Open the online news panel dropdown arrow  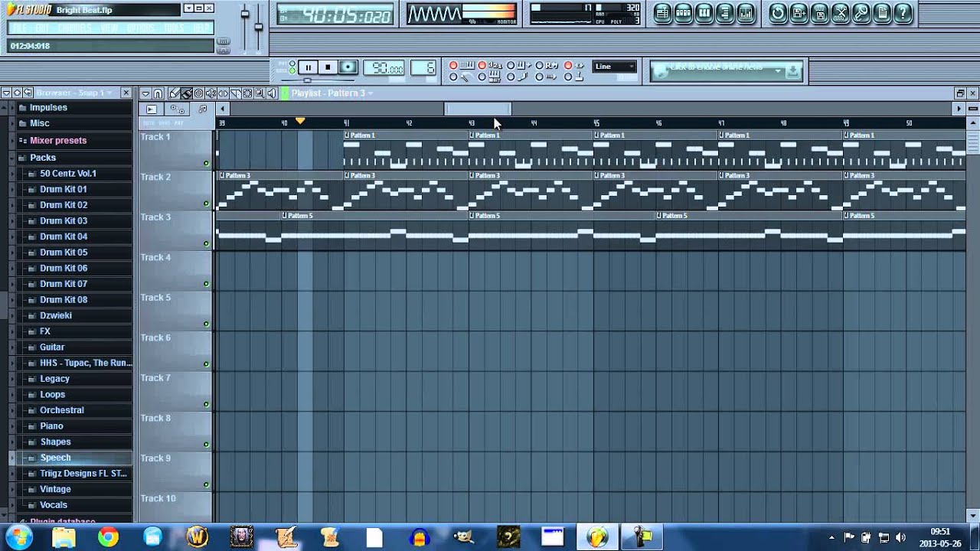(x=779, y=70)
